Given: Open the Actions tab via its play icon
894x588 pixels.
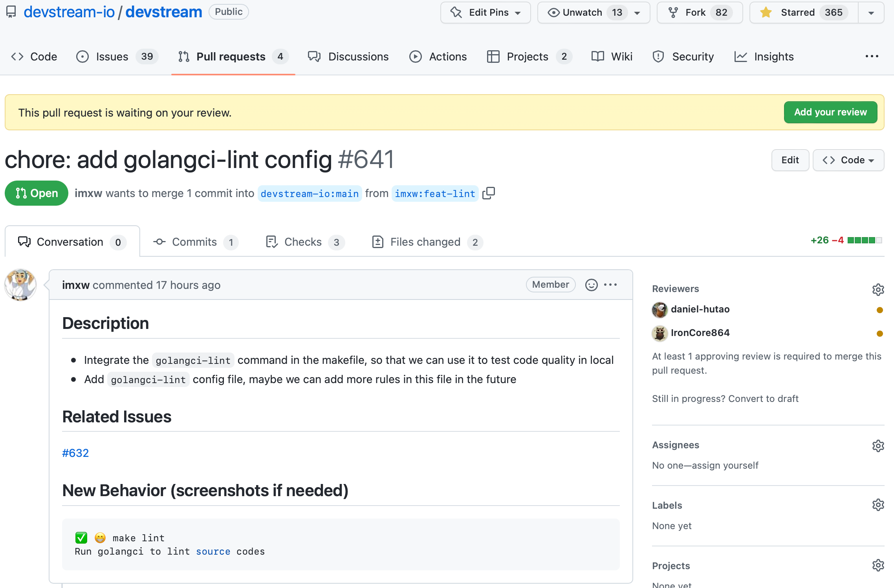Looking at the screenshot, I should tap(416, 56).
